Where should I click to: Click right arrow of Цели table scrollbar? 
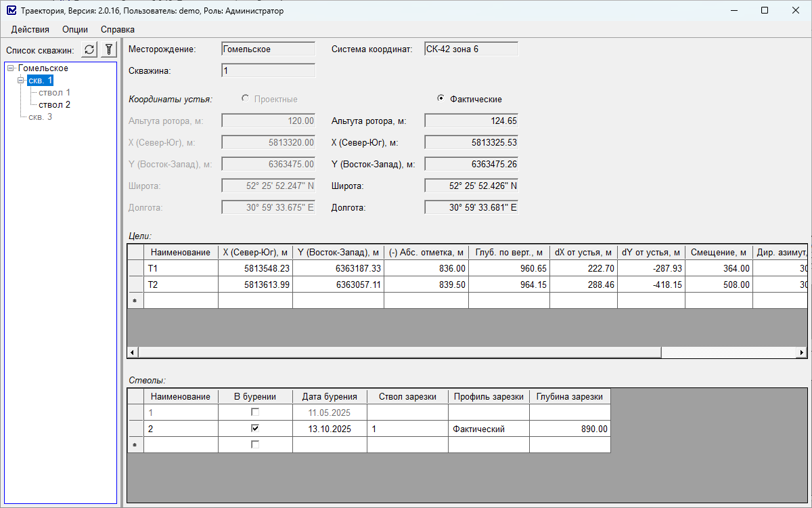pos(802,353)
